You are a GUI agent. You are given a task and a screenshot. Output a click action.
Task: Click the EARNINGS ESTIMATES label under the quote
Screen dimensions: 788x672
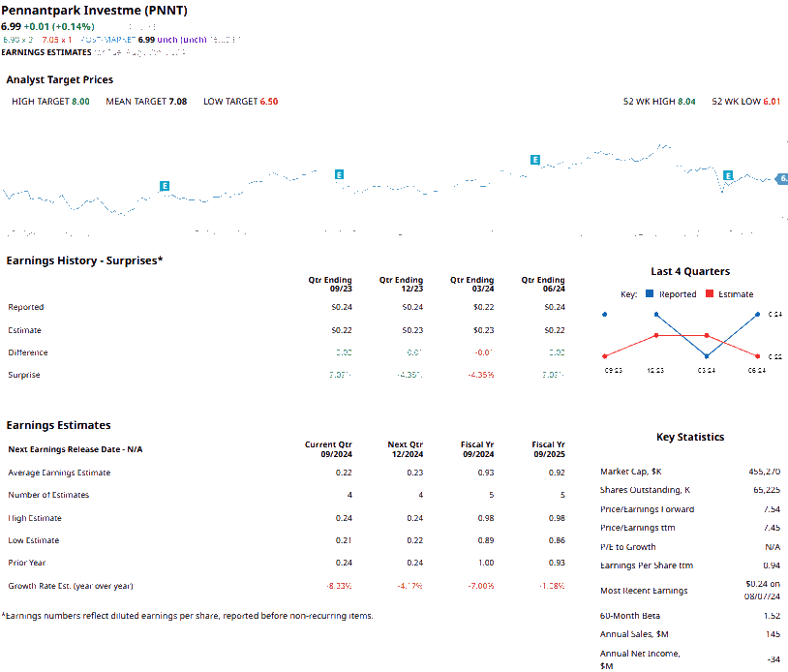46,52
